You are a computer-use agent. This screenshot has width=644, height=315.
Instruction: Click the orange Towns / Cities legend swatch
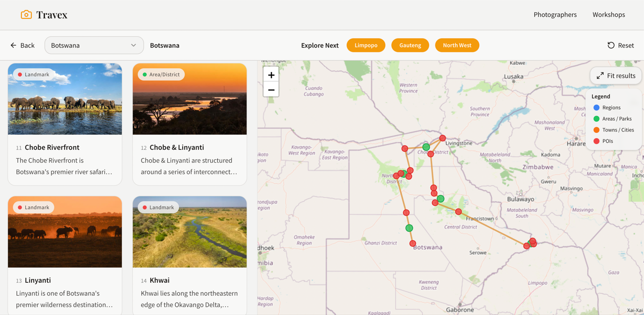click(x=596, y=130)
